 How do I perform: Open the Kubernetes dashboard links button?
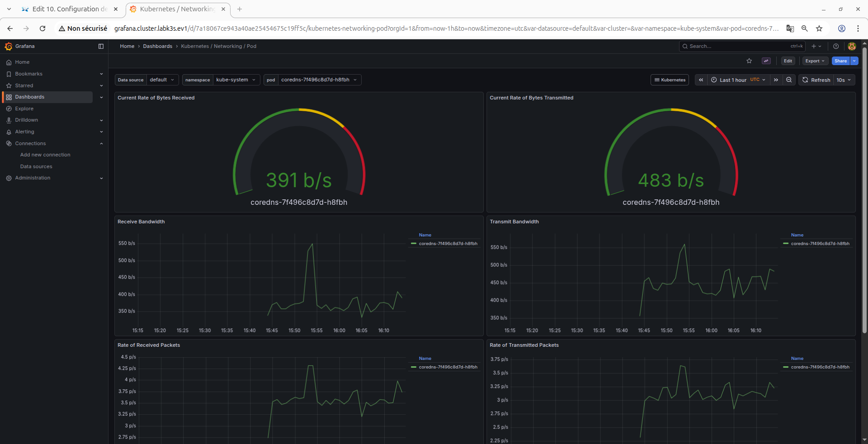coord(670,80)
